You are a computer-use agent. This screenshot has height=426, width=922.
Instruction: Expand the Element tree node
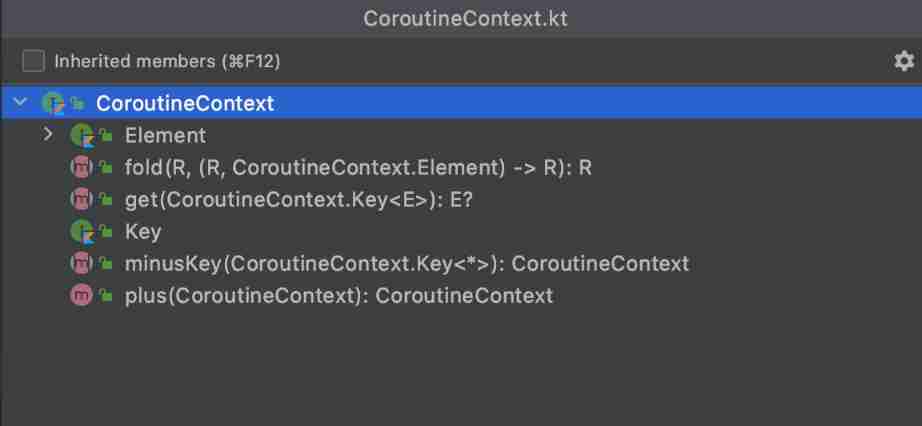click(48, 135)
